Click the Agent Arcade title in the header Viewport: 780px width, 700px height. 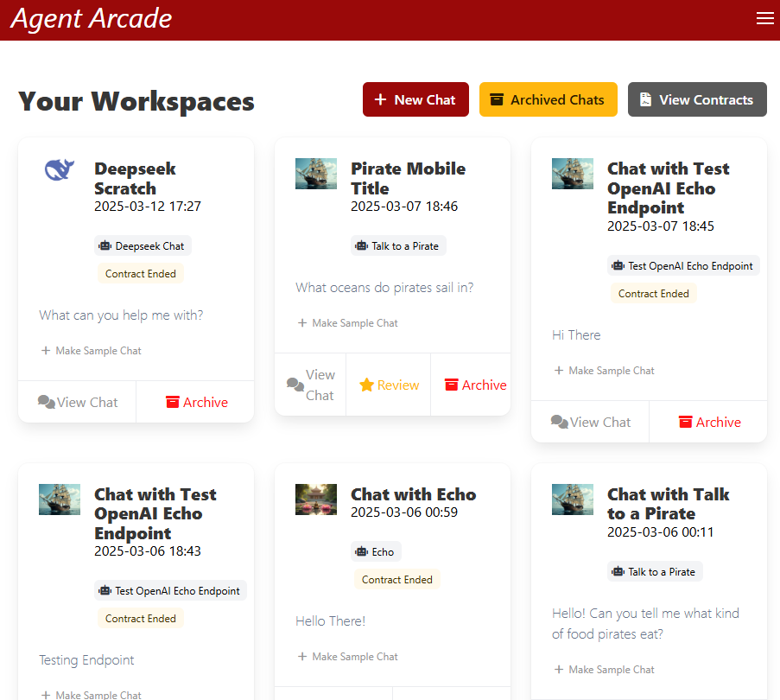click(91, 18)
